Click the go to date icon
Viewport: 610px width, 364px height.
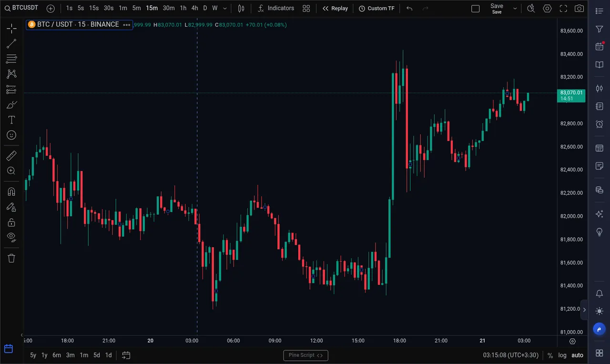coord(126,355)
